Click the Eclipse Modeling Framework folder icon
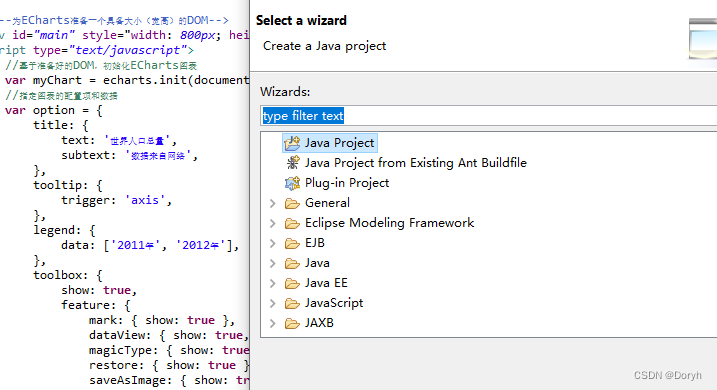 [292, 223]
